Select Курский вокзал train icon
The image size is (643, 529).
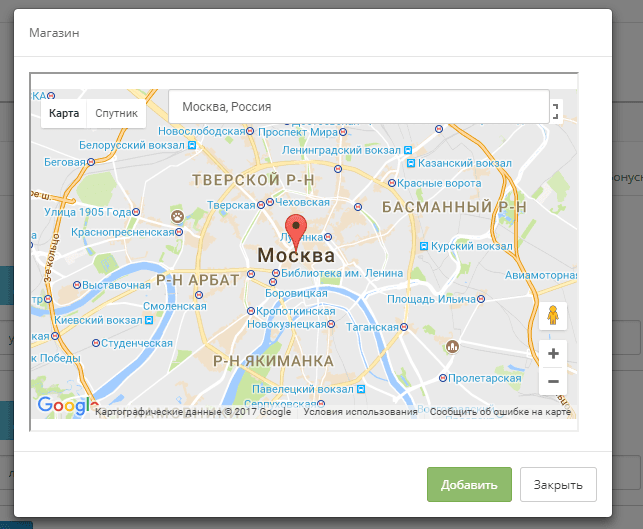coord(424,246)
